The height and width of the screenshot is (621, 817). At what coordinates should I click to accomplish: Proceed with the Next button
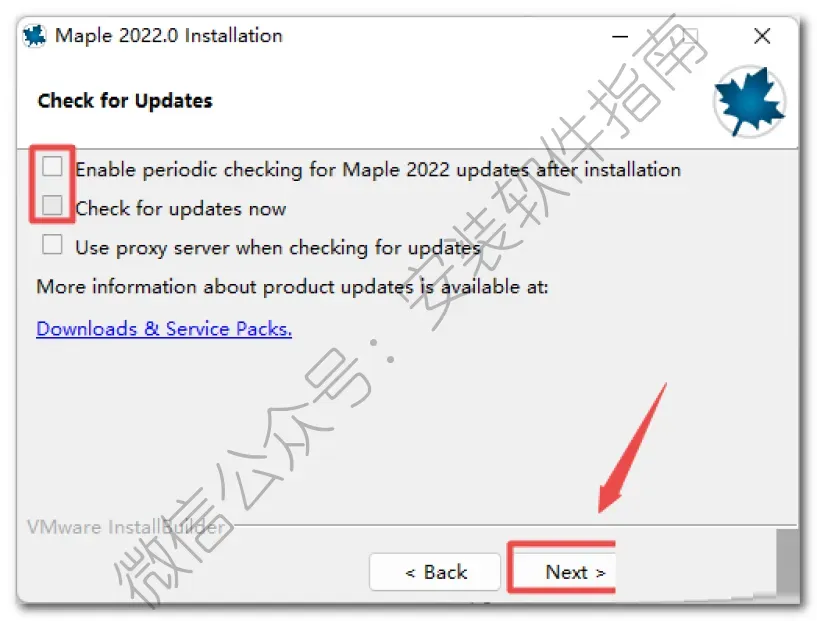(x=564, y=572)
